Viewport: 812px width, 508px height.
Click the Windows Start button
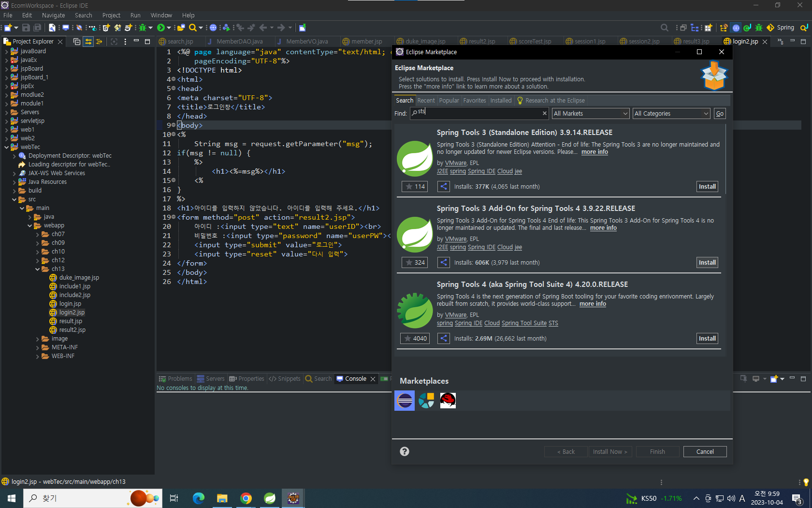click(x=12, y=498)
